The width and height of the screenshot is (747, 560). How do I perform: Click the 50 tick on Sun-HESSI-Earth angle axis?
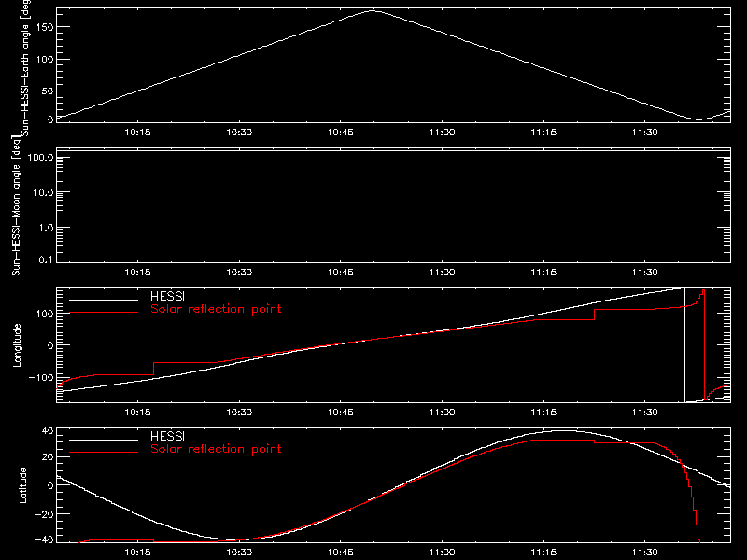pyautogui.click(x=48, y=91)
